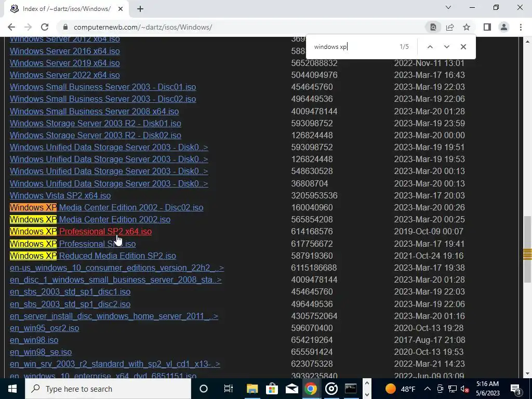Click the file size 614168576
This screenshot has height=399, width=532.
[312, 231]
